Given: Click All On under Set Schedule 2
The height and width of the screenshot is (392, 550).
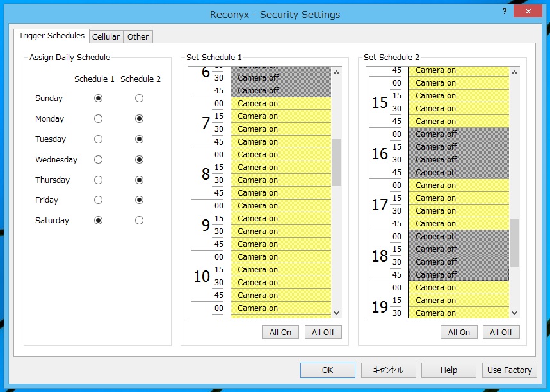Looking at the screenshot, I should click(x=459, y=332).
